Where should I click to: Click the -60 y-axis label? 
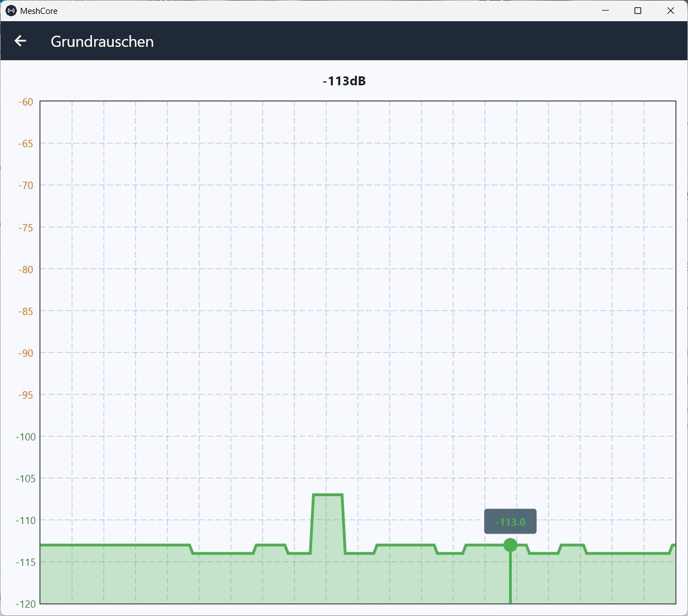pos(26,102)
